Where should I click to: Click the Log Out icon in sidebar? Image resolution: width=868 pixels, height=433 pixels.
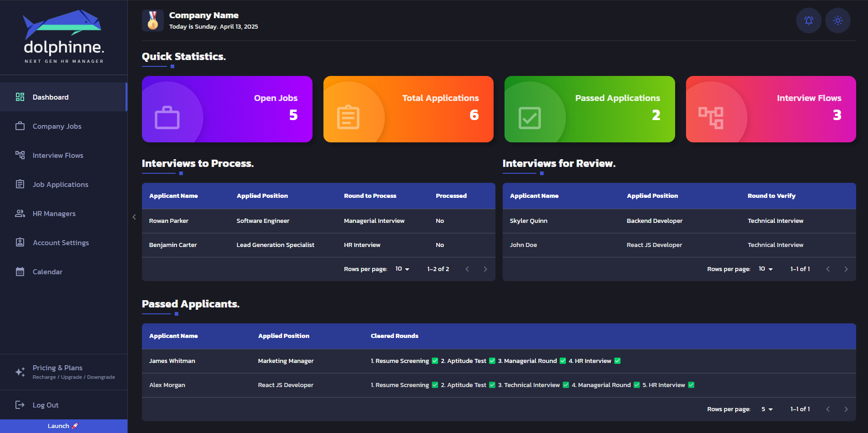(x=20, y=405)
